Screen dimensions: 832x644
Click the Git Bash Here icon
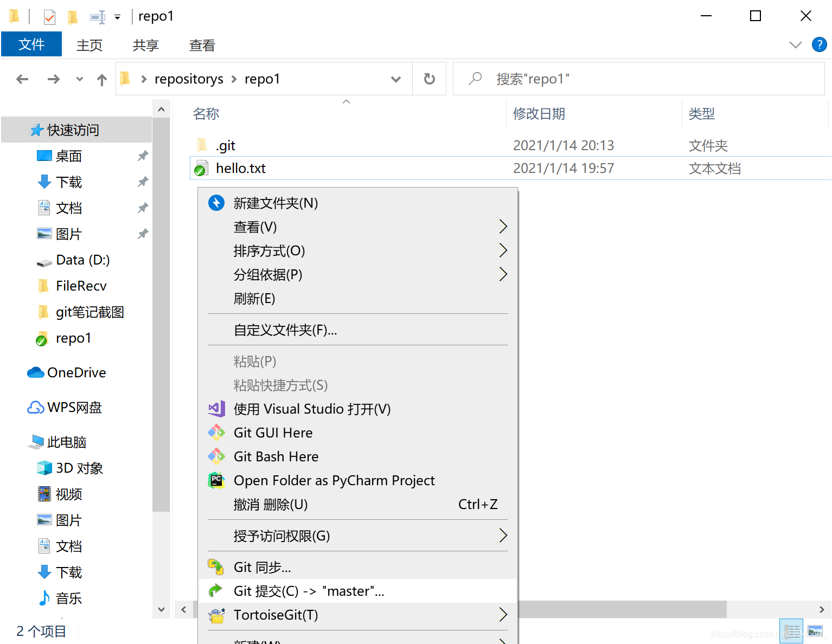(x=216, y=456)
